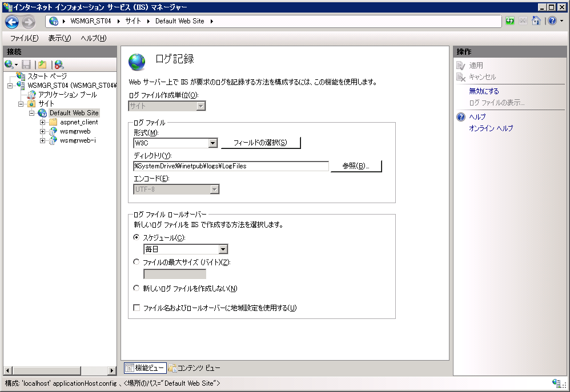Enable the 地域設定を使用する checkbox
The width and height of the screenshot is (570, 392).
tap(137, 308)
